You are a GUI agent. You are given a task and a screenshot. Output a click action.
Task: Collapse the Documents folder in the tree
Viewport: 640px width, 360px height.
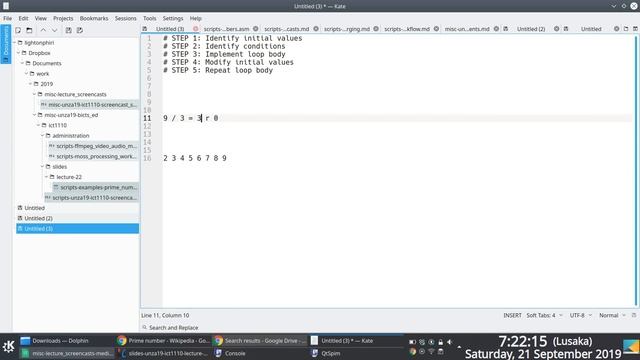(x=22, y=63)
